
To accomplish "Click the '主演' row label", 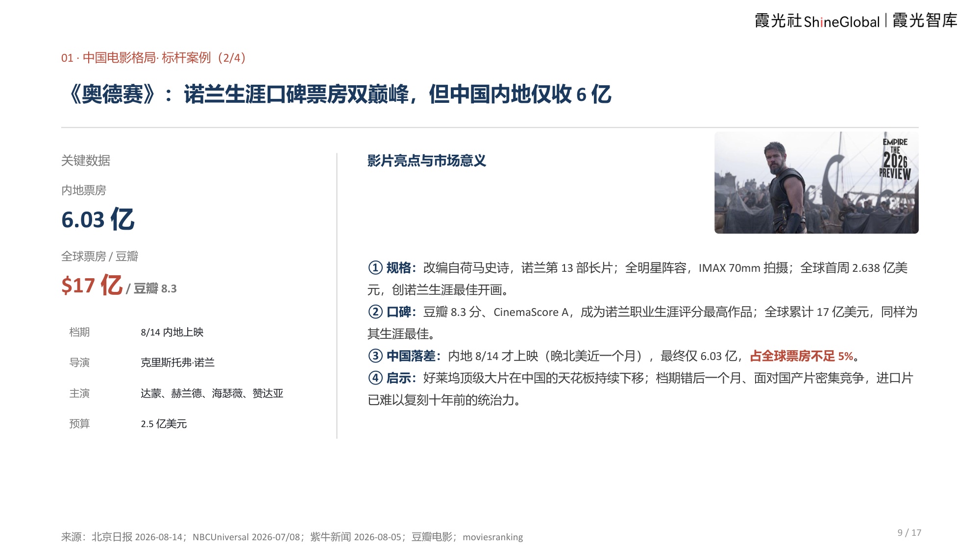I will (79, 393).
